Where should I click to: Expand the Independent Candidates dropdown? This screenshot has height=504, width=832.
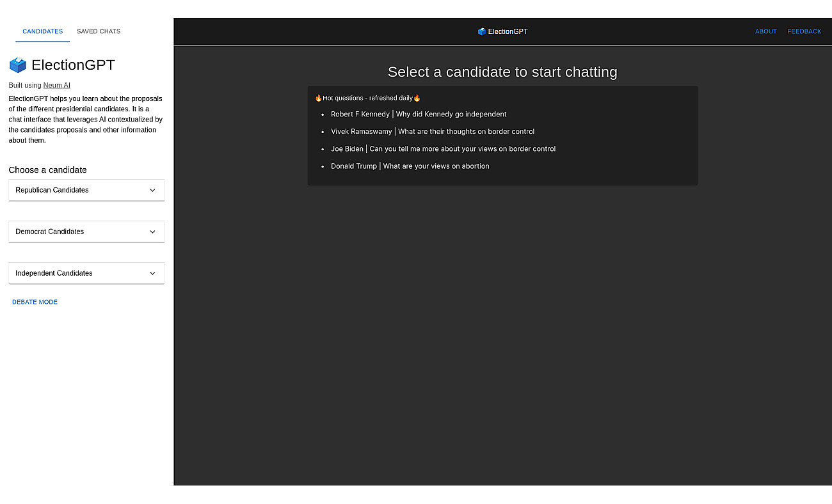tap(86, 273)
